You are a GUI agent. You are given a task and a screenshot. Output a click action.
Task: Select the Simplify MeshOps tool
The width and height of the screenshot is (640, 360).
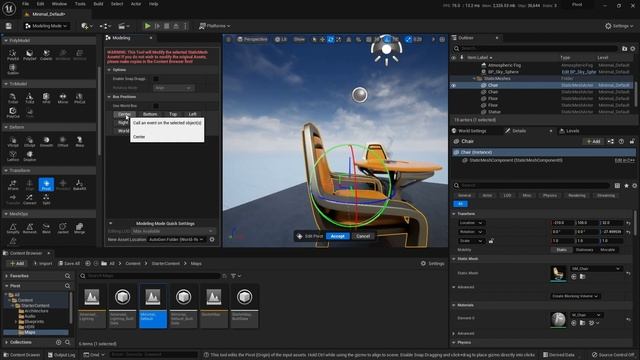point(13,228)
